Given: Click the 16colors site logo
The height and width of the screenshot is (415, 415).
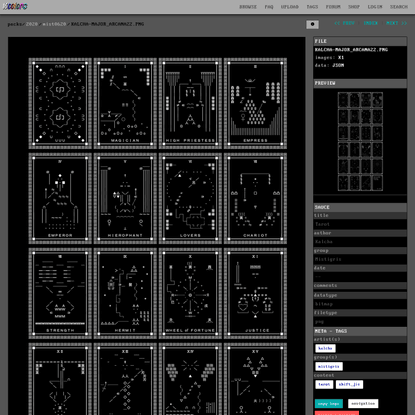Looking at the screenshot, I should click(15, 6).
